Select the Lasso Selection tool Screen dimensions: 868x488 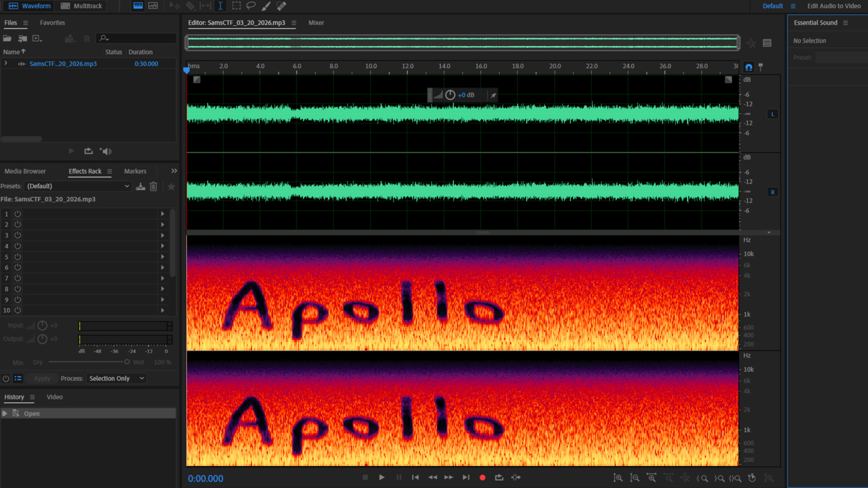click(251, 6)
